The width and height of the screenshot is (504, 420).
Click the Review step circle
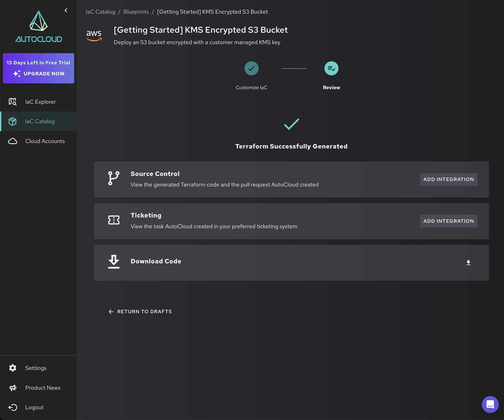coord(331,69)
